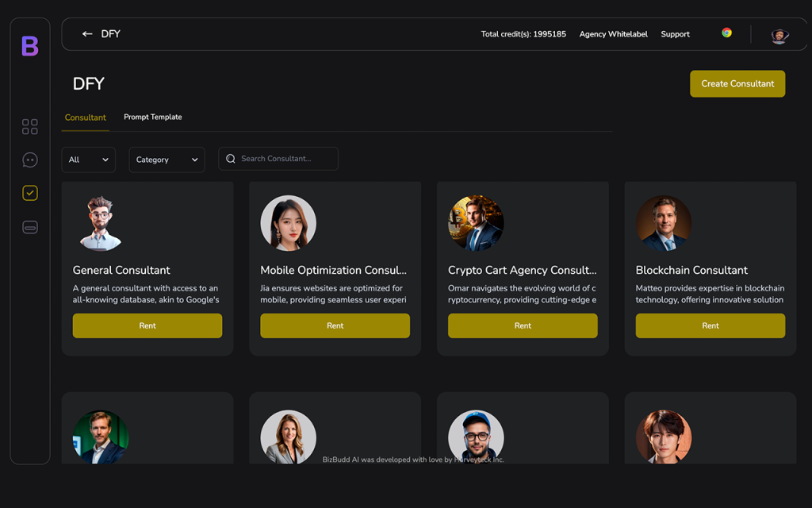Click the Create Consultant button

pos(737,83)
